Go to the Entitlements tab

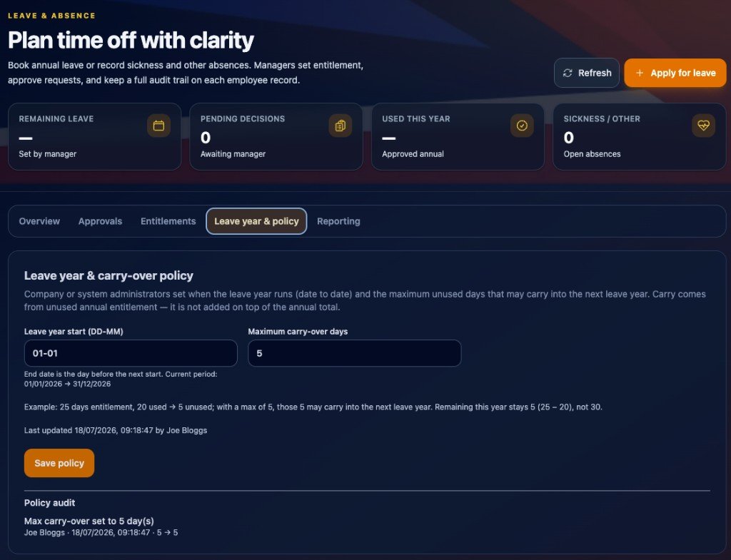pos(168,221)
